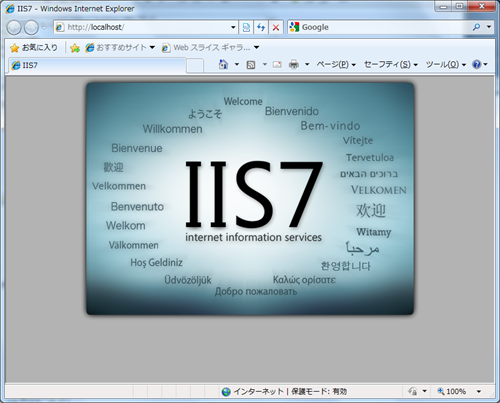Expand the Web スライス ギャラリー dropdown arrow
The image size is (500, 403).
tap(257, 48)
